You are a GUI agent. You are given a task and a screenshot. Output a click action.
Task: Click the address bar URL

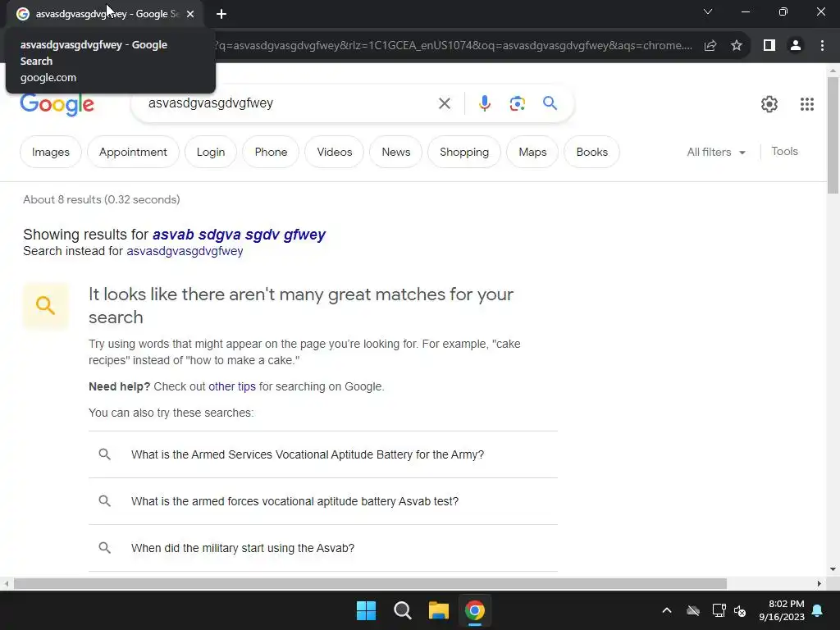pos(453,46)
